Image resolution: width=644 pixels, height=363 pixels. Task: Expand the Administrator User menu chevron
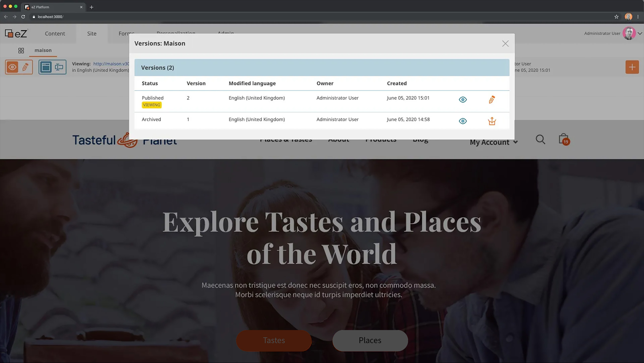(640, 33)
